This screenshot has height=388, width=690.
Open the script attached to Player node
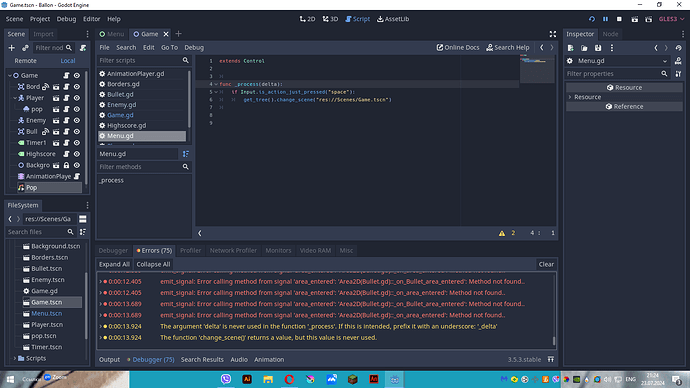pos(66,98)
